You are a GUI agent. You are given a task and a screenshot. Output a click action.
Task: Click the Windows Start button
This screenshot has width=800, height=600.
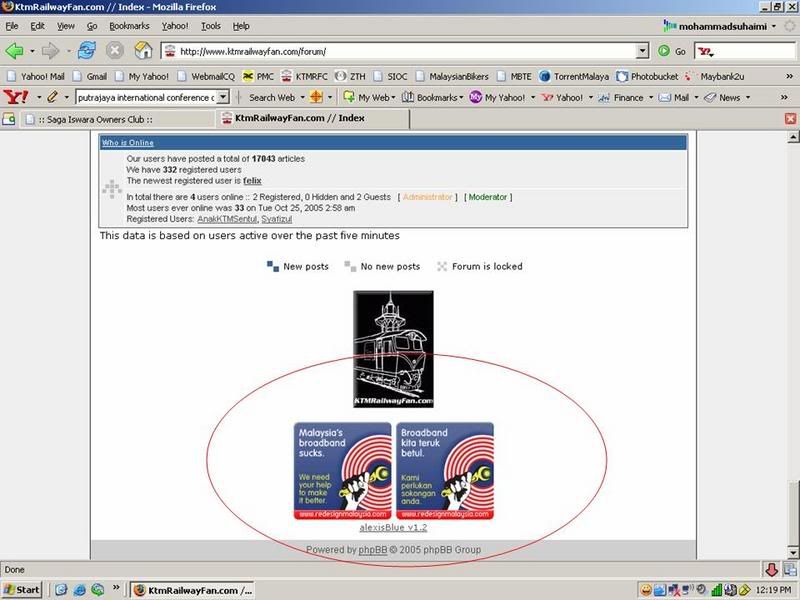click(x=21, y=590)
